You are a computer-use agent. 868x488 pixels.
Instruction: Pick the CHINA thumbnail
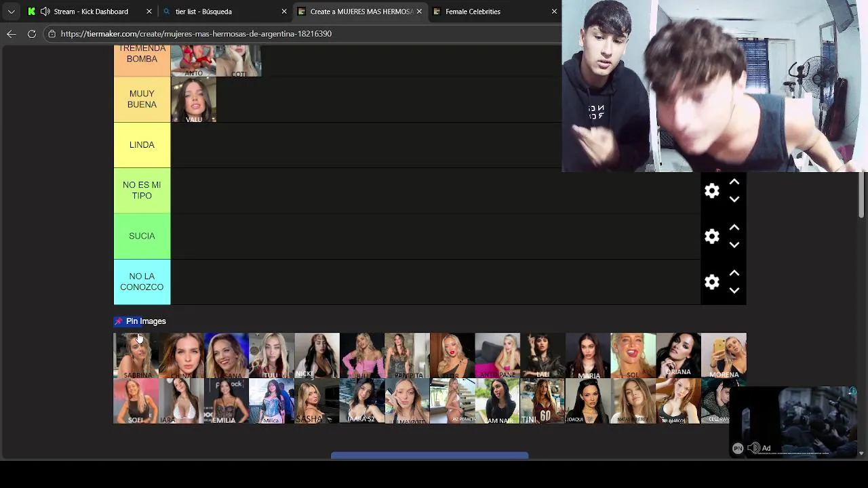pyautogui.click(x=181, y=355)
